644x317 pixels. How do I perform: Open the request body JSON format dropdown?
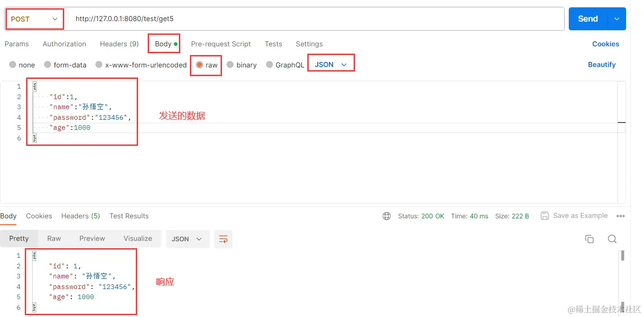coord(331,65)
